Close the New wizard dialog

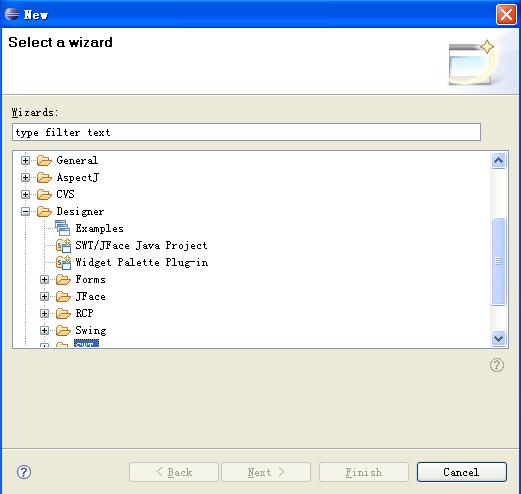tap(506, 15)
